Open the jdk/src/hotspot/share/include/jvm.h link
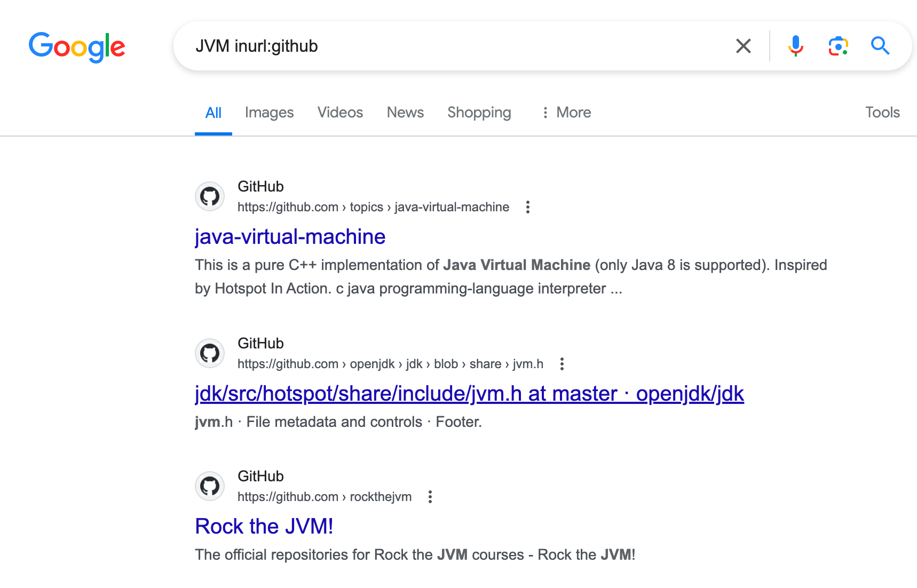The height and width of the screenshot is (588, 917). tap(469, 394)
